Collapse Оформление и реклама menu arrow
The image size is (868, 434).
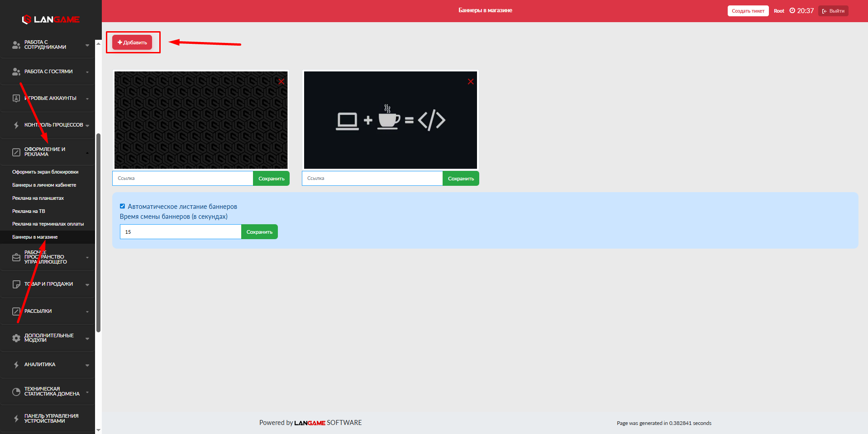pyautogui.click(x=87, y=153)
